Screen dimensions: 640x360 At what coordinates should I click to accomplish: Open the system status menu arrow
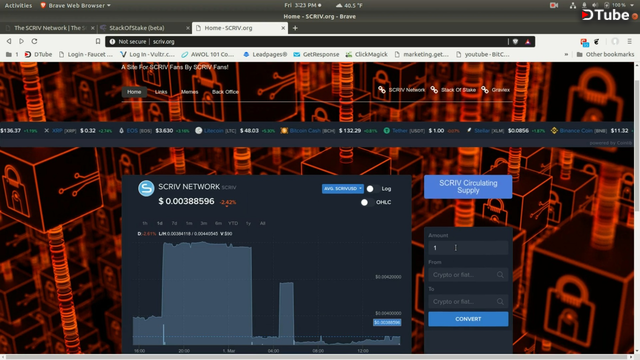click(631, 5)
